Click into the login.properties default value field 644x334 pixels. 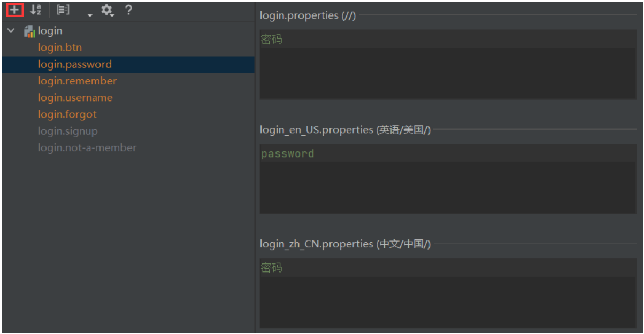(x=448, y=65)
